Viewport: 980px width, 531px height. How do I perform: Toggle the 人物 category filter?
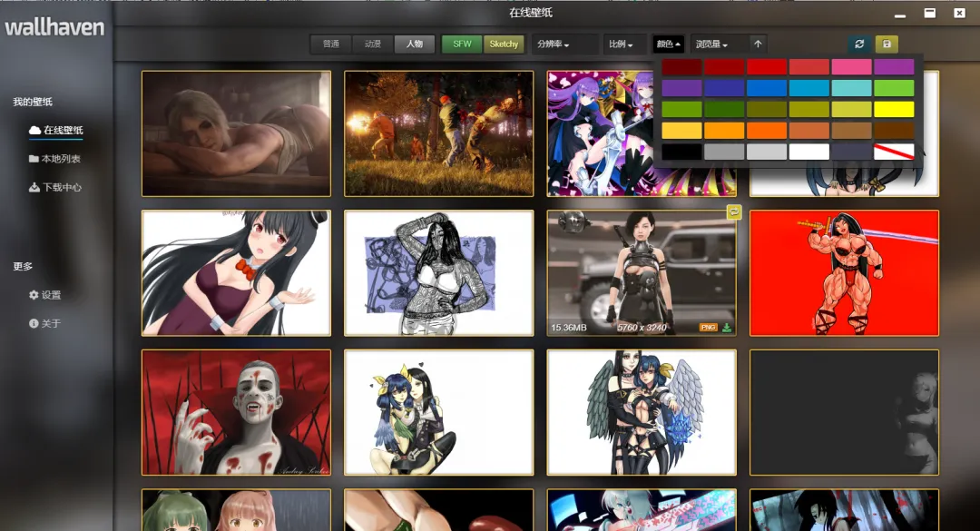pyautogui.click(x=415, y=44)
